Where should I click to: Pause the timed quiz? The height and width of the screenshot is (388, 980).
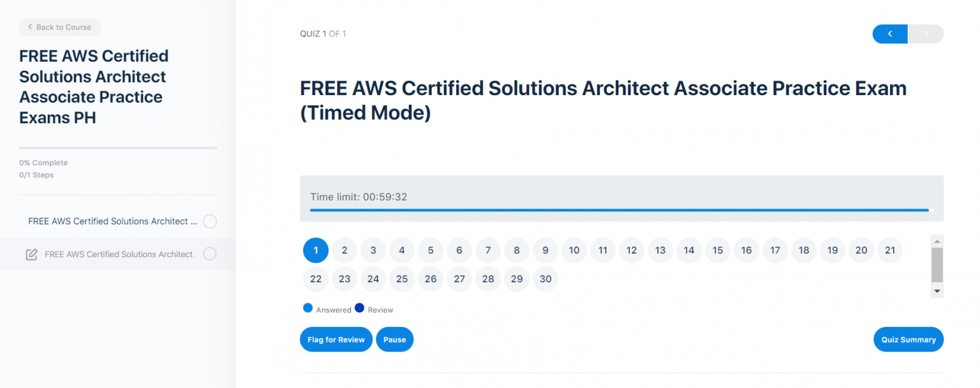[394, 339]
